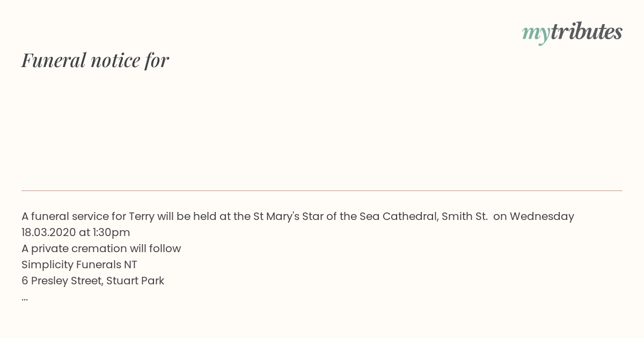
Task: Click the "Stuart Park" suburb text
Action: click(x=135, y=281)
